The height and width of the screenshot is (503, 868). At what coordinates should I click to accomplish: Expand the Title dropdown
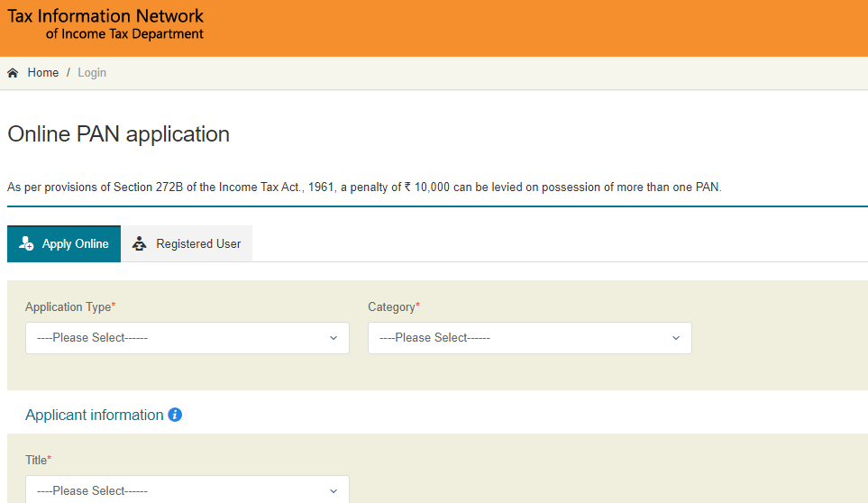pos(187,489)
